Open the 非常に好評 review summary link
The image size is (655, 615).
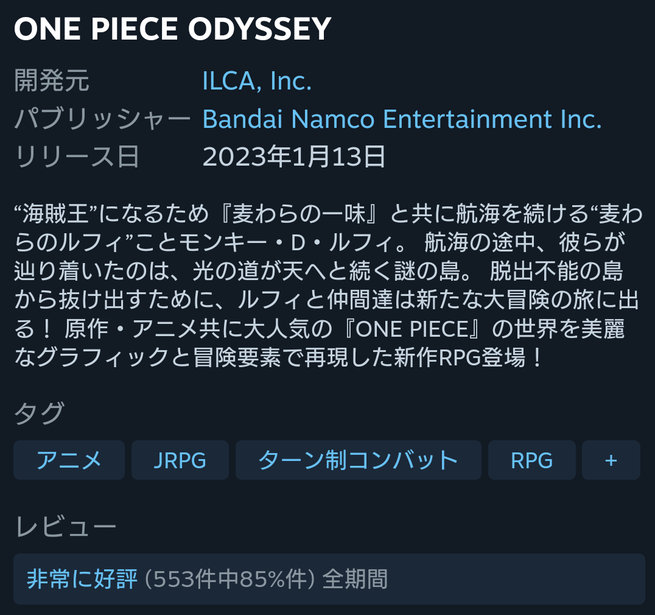point(82,578)
